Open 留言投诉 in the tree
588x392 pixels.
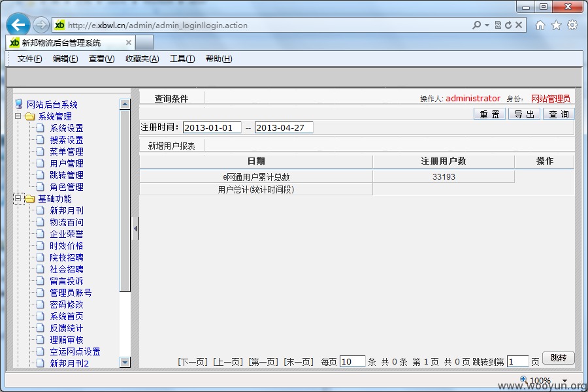67,281
